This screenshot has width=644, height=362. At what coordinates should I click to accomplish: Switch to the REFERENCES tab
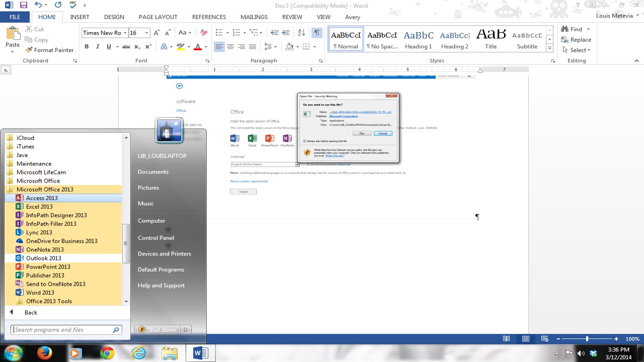click(x=209, y=17)
